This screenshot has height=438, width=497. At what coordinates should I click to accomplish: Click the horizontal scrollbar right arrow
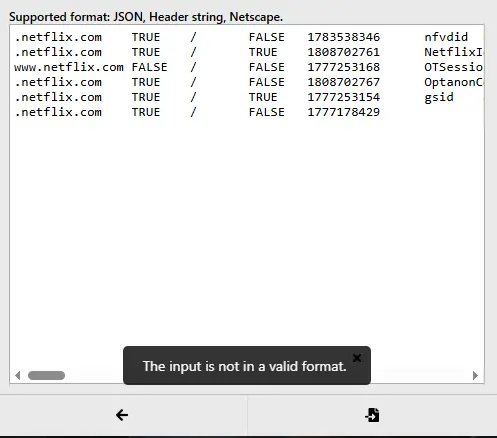click(x=475, y=376)
